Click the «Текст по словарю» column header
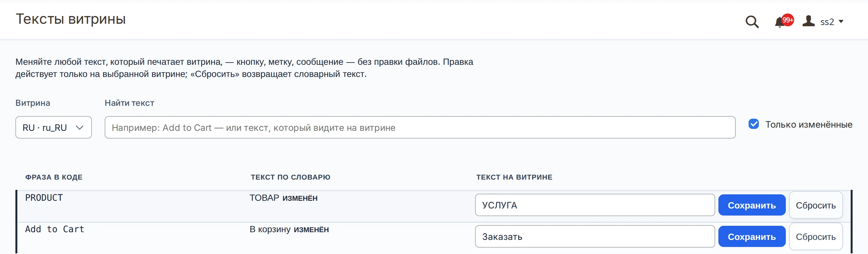The height and width of the screenshot is (254, 868). click(291, 177)
